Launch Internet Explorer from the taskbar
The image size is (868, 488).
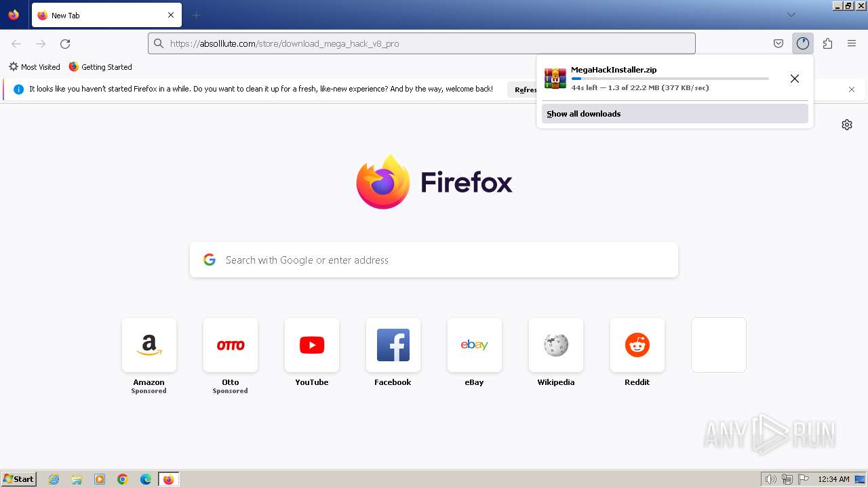click(54, 479)
